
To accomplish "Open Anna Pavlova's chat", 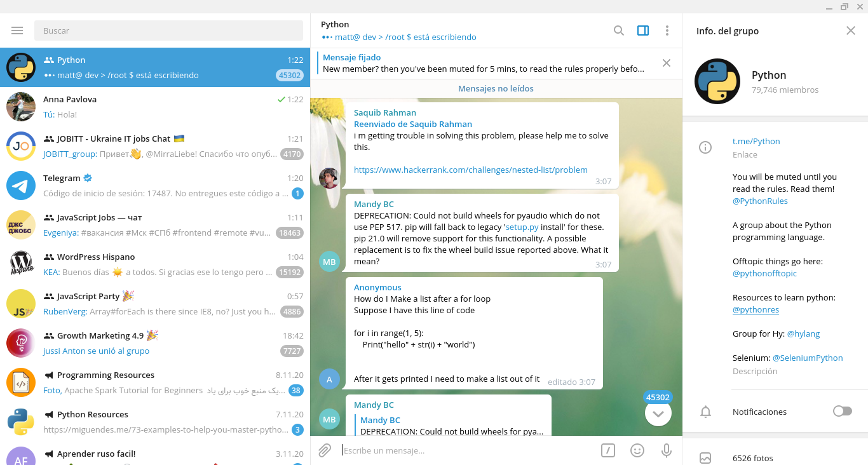I will [155, 107].
